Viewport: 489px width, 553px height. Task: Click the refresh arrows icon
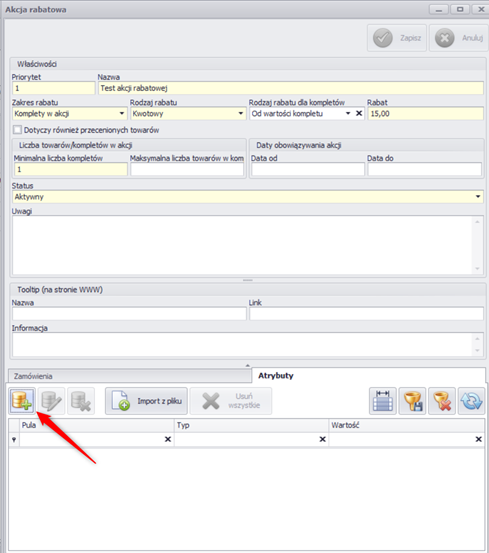click(x=471, y=401)
